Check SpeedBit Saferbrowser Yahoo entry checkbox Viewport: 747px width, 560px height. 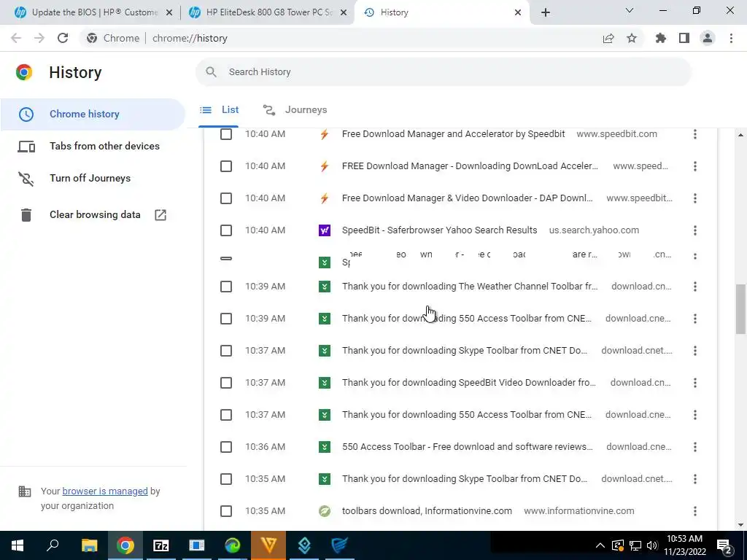tap(226, 230)
